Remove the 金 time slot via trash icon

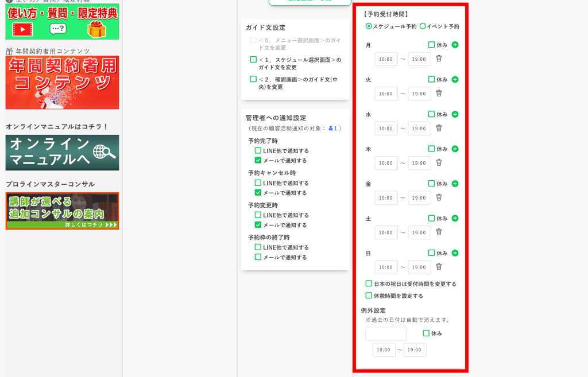coord(438,197)
